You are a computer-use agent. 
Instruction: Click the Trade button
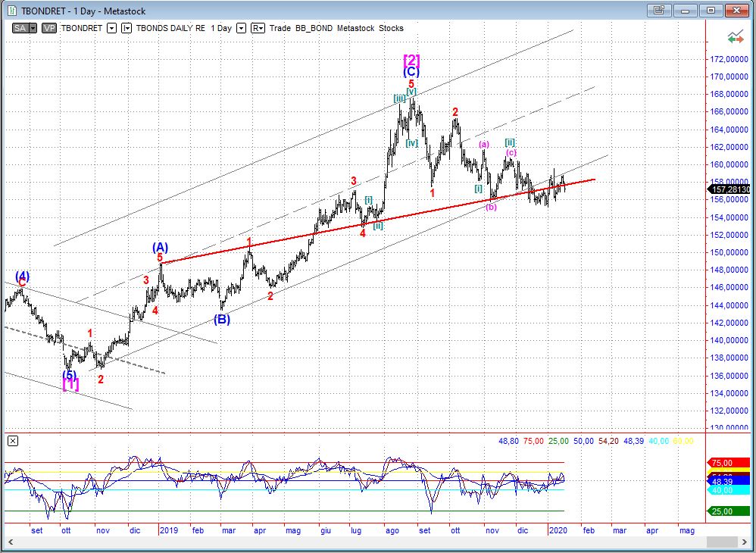[x=280, y=28]
